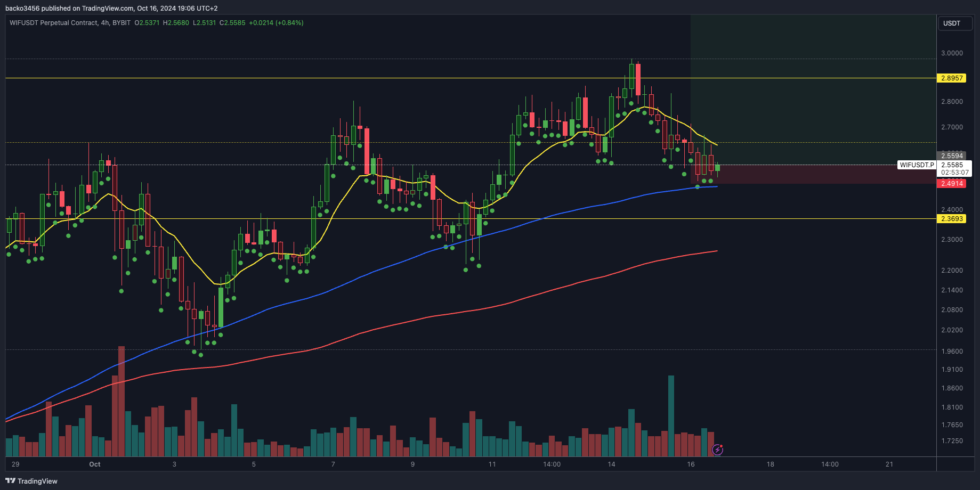This screenshot has width=980, height=490.
Task: Click the Oct label on time axis
Action: click(95, 464)
